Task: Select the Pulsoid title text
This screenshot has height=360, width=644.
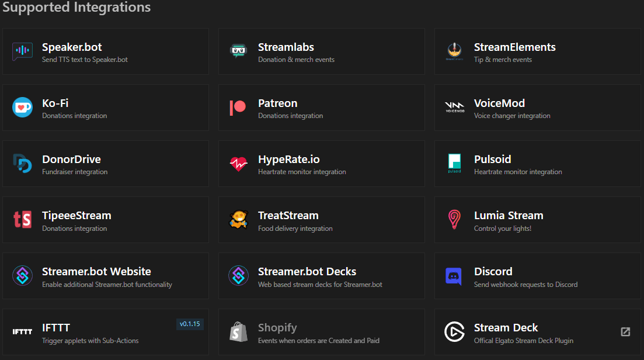Action: click(492, 160)
